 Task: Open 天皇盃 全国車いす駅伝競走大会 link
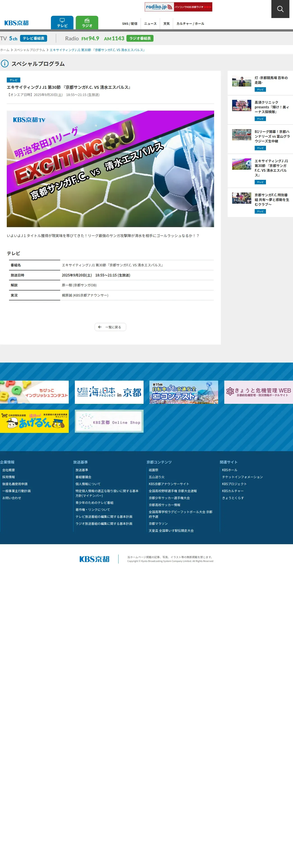click(x=171, y=531)
